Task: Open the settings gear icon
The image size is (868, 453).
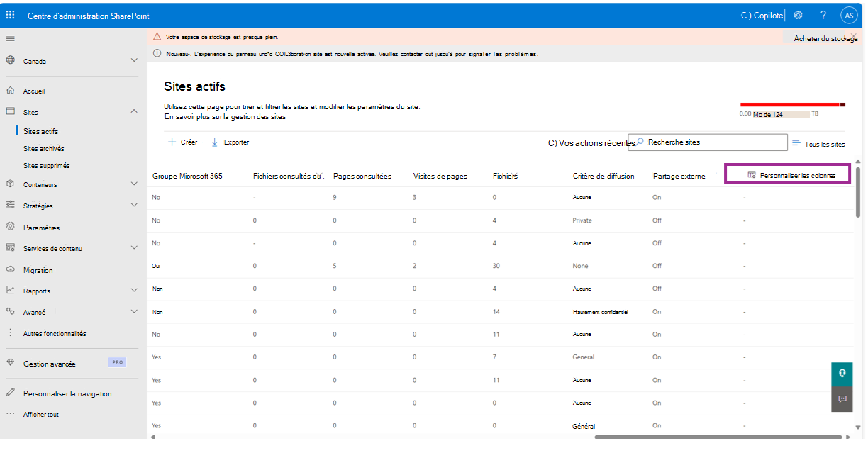Action: 798,15
